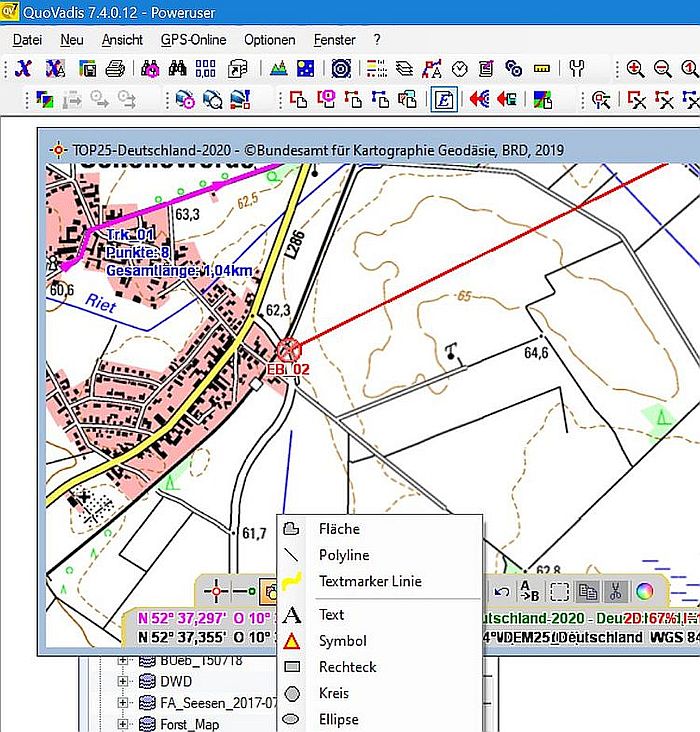
Task: Click the magenta waypoint copy icon
Action: [326, 99]
